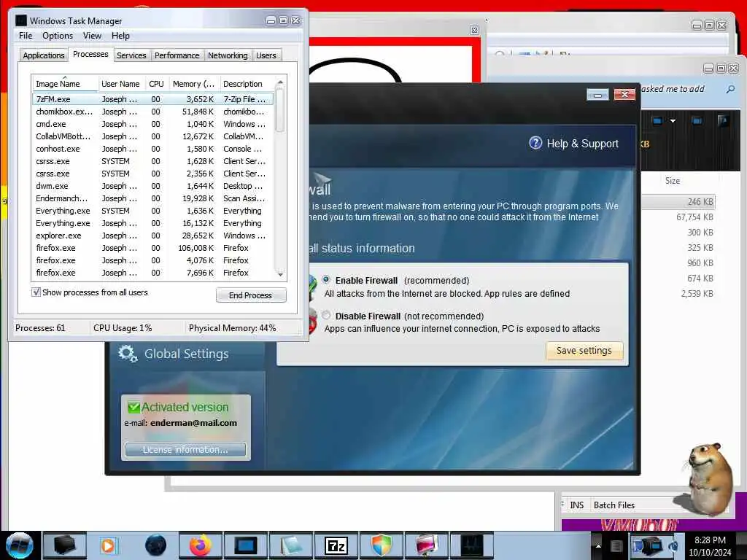
Task: Open the media player taskbar icon
Action: click(109, 545)
